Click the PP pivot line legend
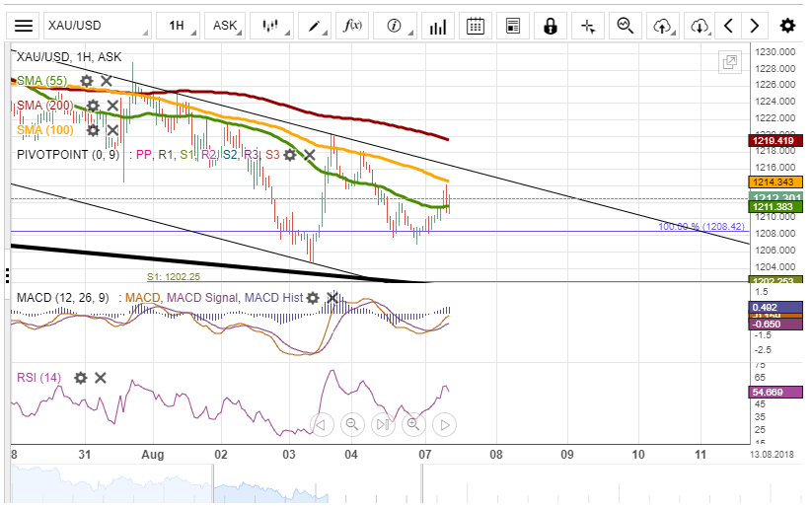 click(144, 155)
